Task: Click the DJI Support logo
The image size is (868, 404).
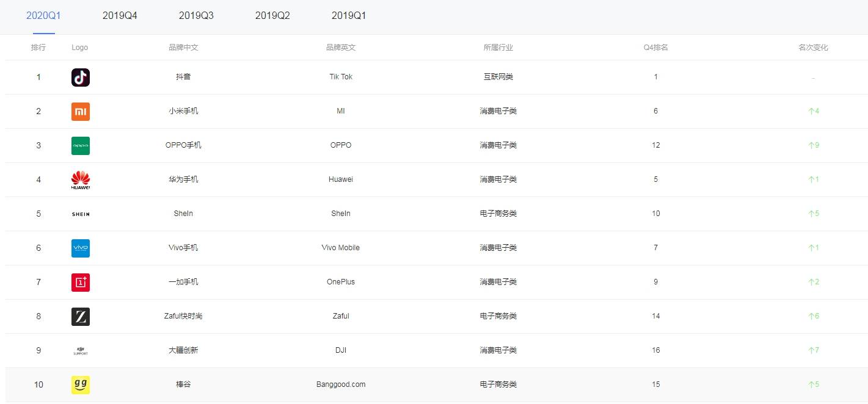Action: (81, 351)
